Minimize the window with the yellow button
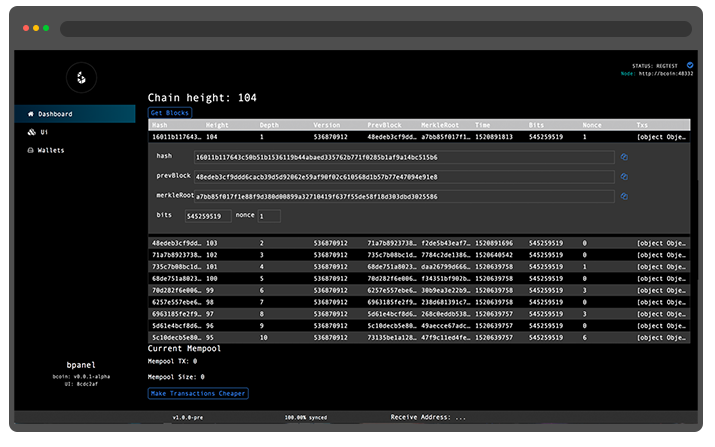 click(36, 28)
